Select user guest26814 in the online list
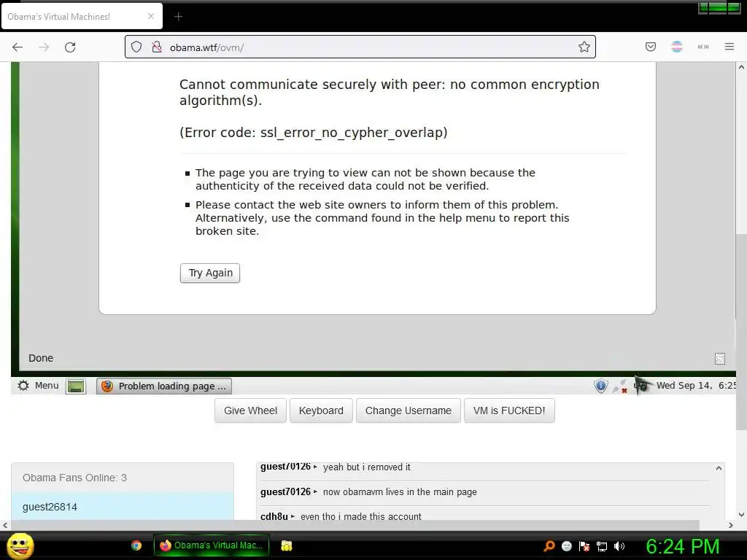 (x=123, y=507)
